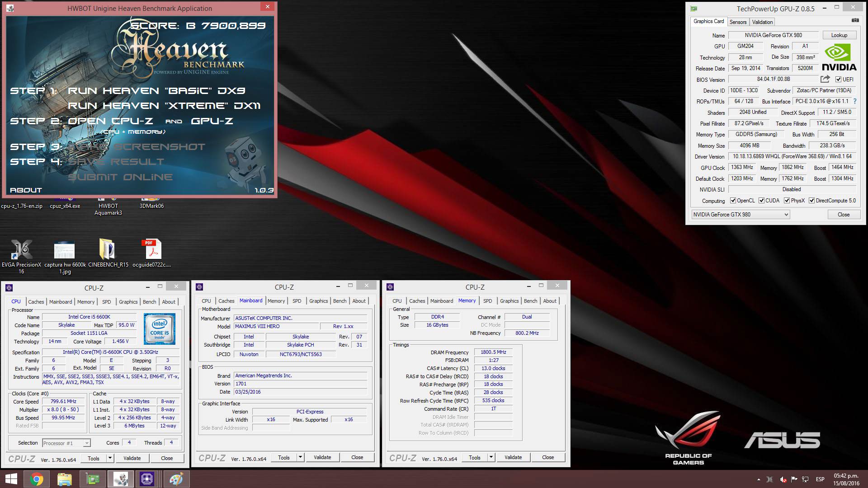Open the EVGA PrecisionX 16 desktop shortcut

(21, 256)
